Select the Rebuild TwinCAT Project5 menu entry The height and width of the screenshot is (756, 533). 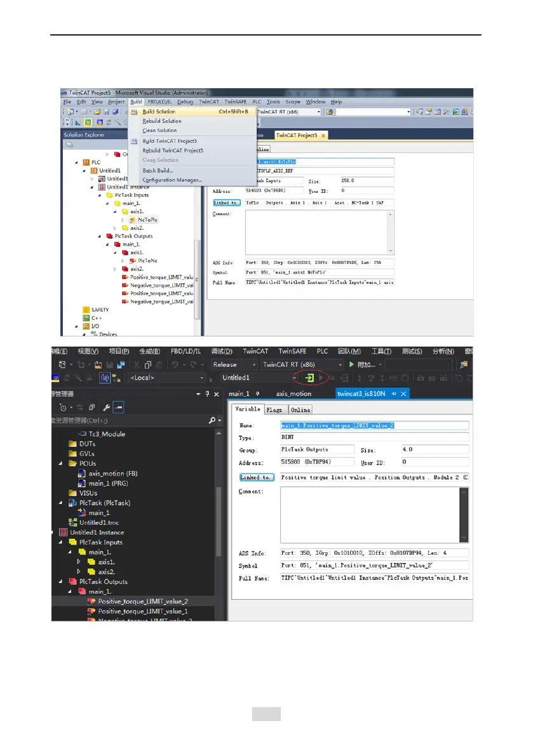[173, 150]
